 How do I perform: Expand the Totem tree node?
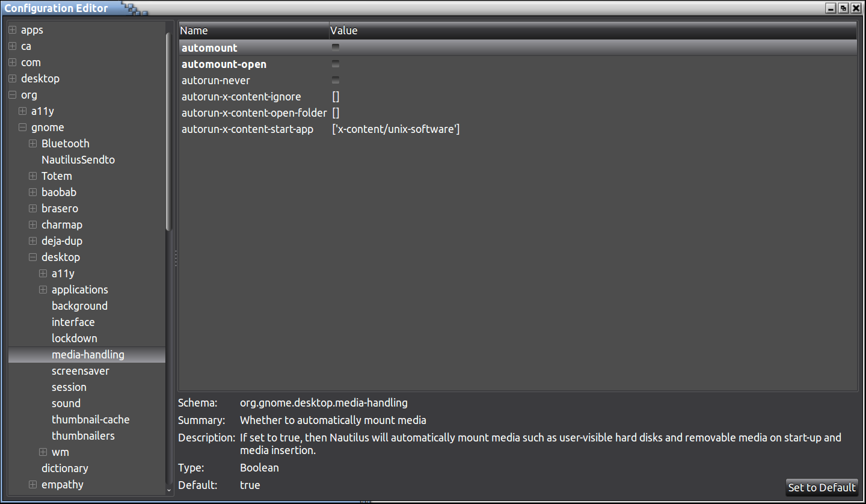pos(32,176)
